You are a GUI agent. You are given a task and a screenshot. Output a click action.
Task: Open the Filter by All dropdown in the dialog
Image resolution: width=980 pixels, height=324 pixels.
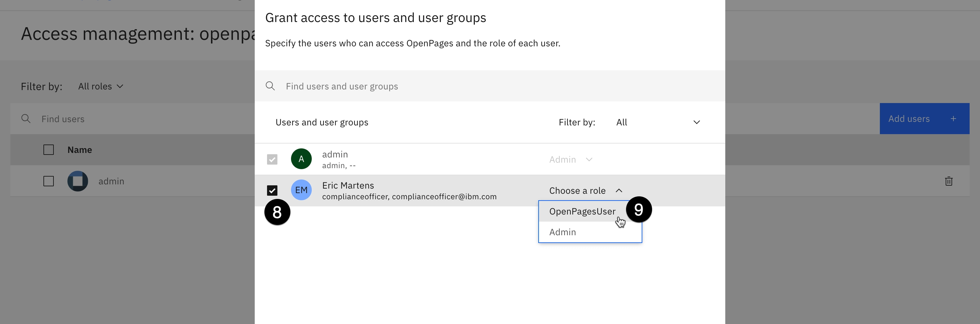pos(658,122)
